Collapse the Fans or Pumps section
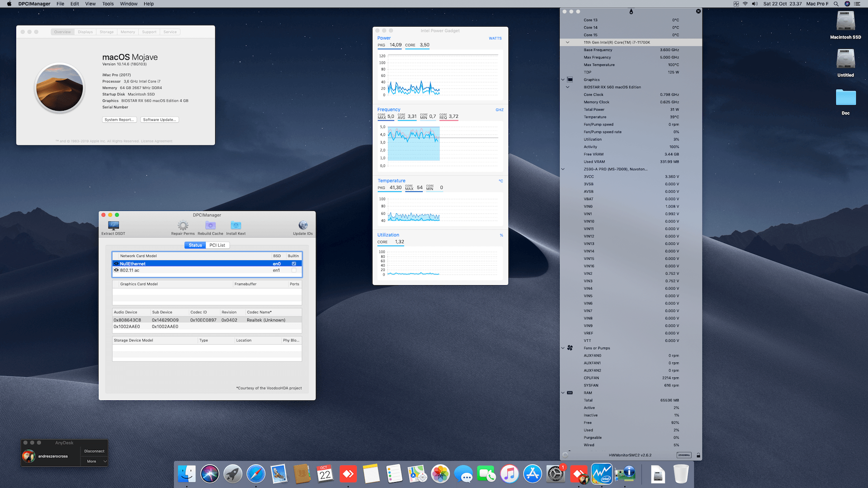 563,348
